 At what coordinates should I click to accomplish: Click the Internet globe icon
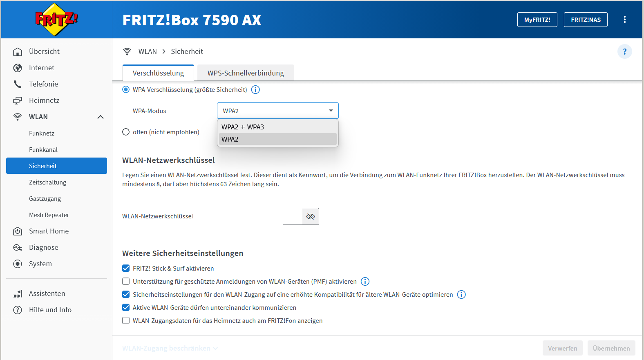(x=18, y=68)
